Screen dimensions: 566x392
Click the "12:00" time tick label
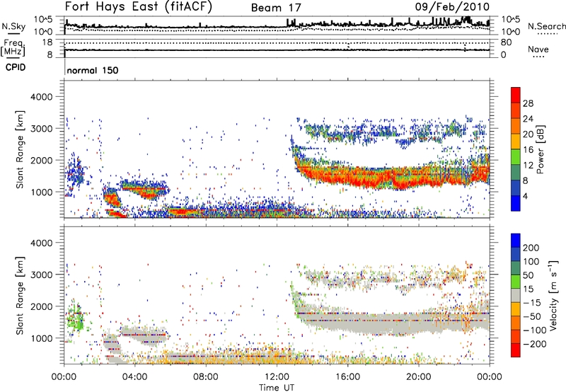pyautogui.click(x=277, y=377)
